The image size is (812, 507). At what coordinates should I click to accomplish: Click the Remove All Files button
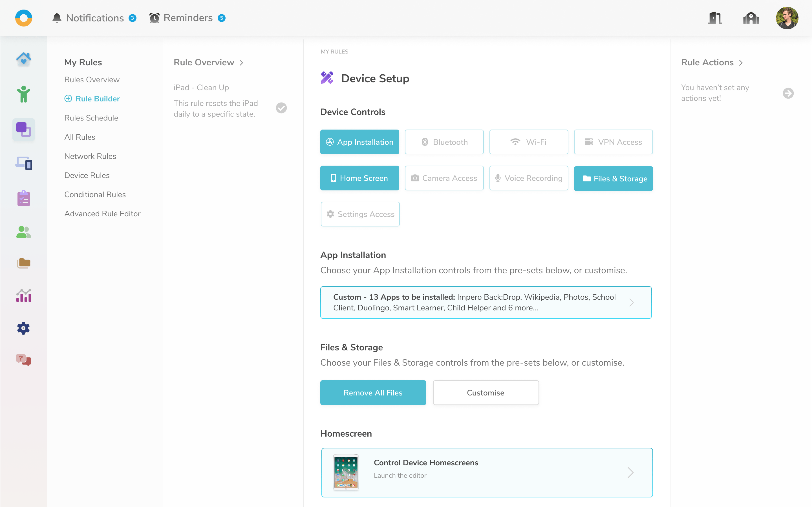point(373,392)
